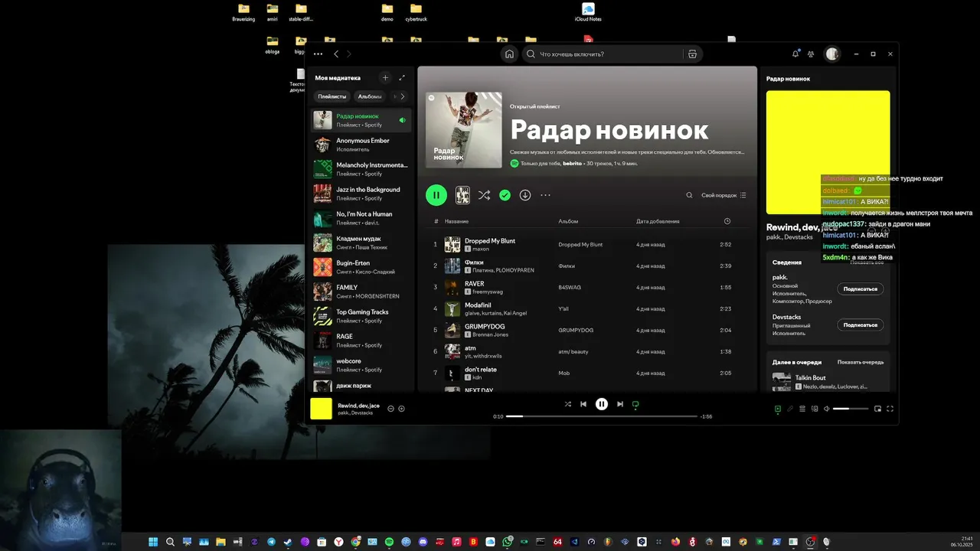This screenshot has height=551, width=980.
Task: Open the Friend Activity icon near bell
Action: click(811, 54)
